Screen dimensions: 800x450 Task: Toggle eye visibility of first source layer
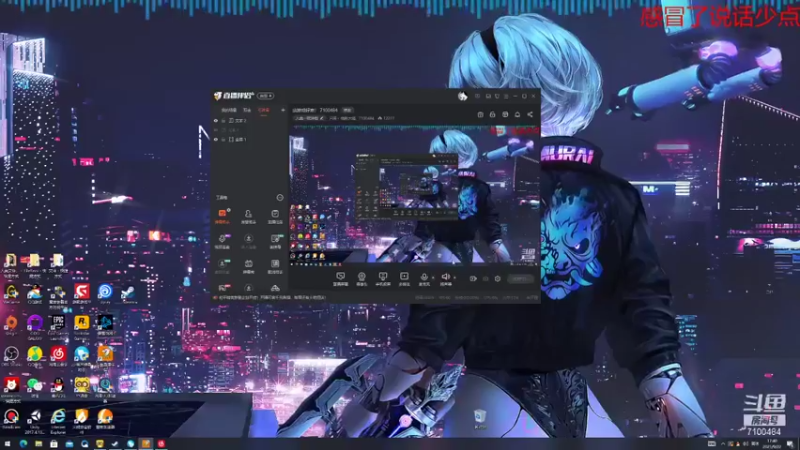click(x=216, y=121)
